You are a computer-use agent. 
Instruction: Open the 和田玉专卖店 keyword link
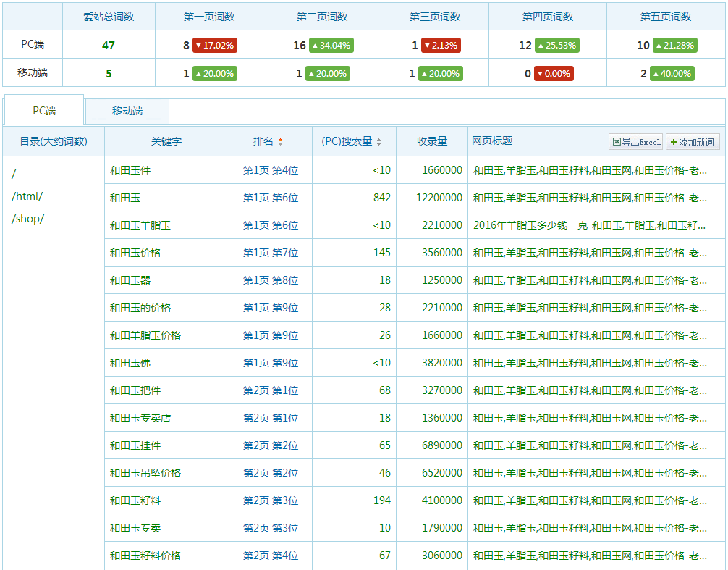[140, 418]
